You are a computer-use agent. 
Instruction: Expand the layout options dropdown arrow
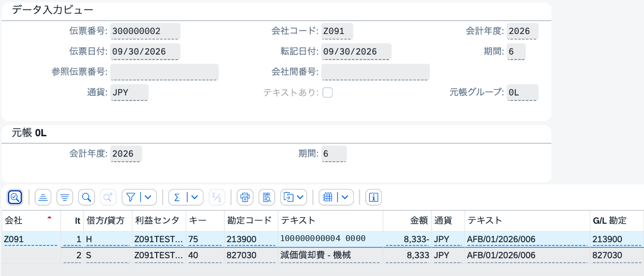(x=345, y=197)
